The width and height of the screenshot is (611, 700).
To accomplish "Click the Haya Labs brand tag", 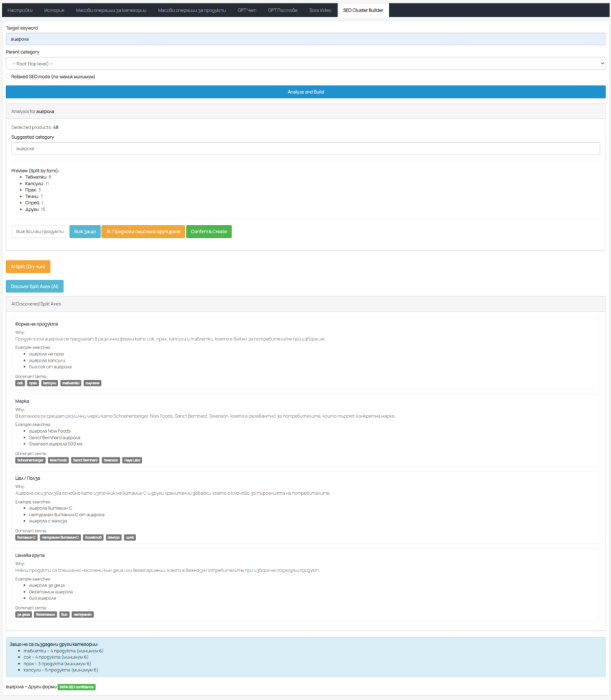I will (132, 460).
